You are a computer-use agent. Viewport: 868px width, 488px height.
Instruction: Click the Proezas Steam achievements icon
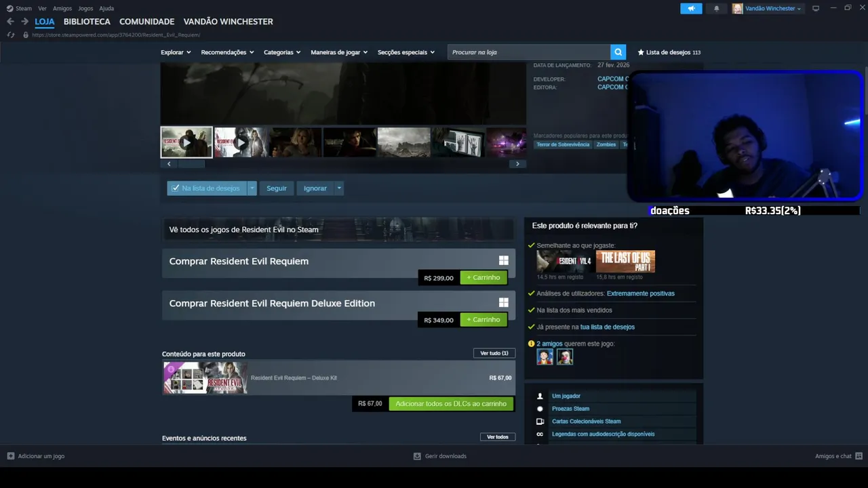click(540, 409)
